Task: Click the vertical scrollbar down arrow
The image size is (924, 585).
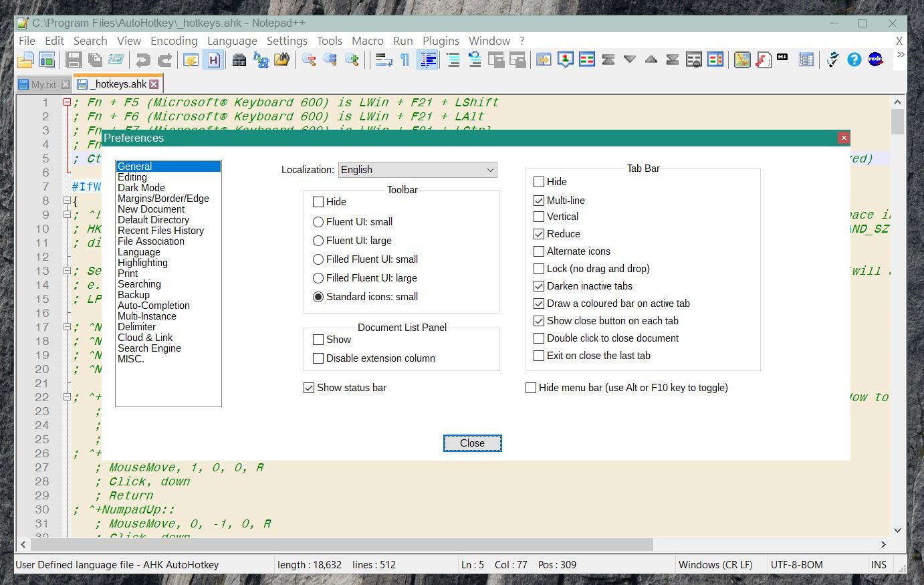Action: coord(897,530)
